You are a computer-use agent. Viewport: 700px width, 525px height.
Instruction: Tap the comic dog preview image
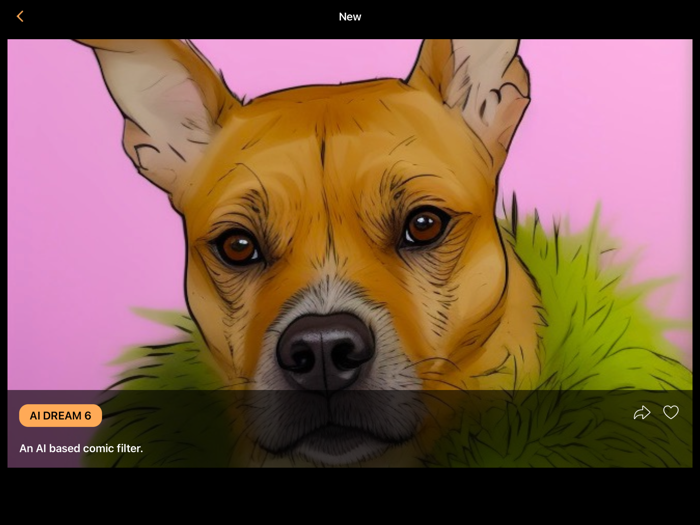pyautogui.click(x=350, y=253)
